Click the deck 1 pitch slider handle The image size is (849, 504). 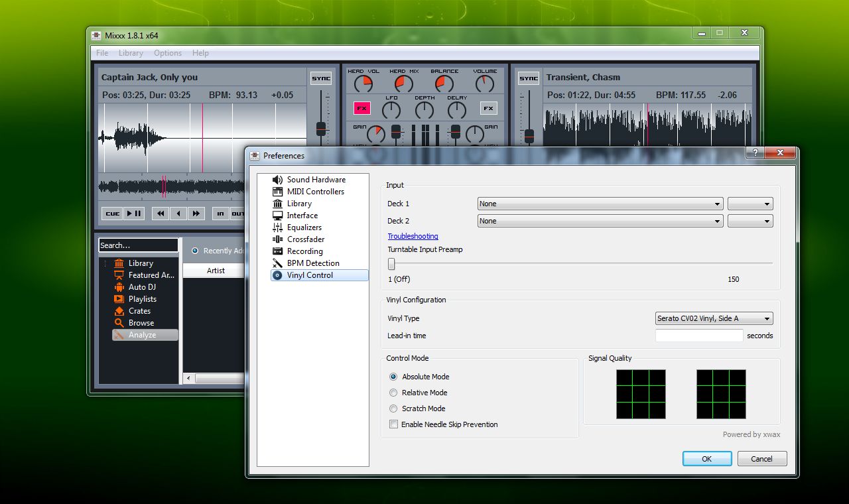tap(321, 129)
